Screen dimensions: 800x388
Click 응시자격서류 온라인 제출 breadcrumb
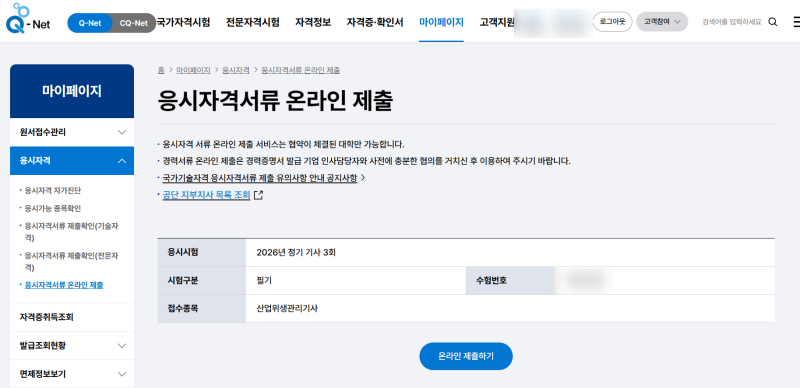point(301,70)
